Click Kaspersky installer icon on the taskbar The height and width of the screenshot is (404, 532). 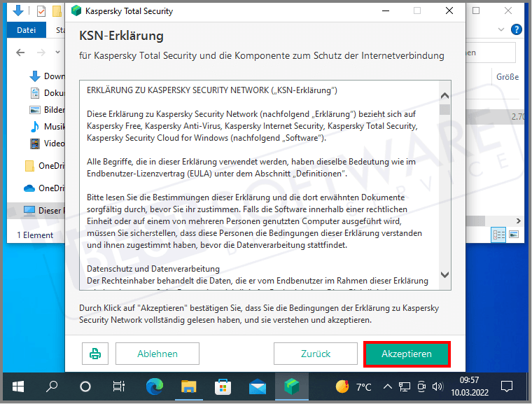[292, 386]
